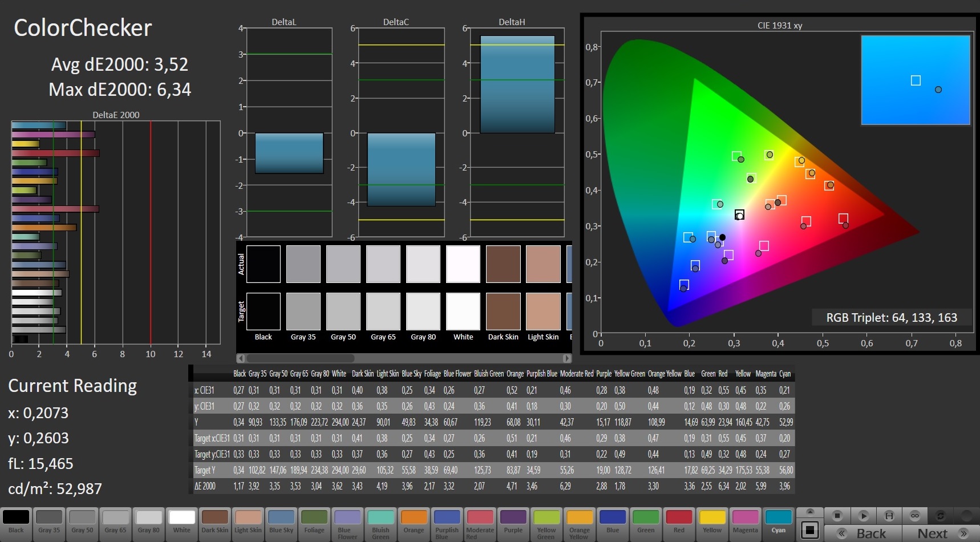Click the Gray 50 Target swatch
980x542 pixels.
[343, 311]
